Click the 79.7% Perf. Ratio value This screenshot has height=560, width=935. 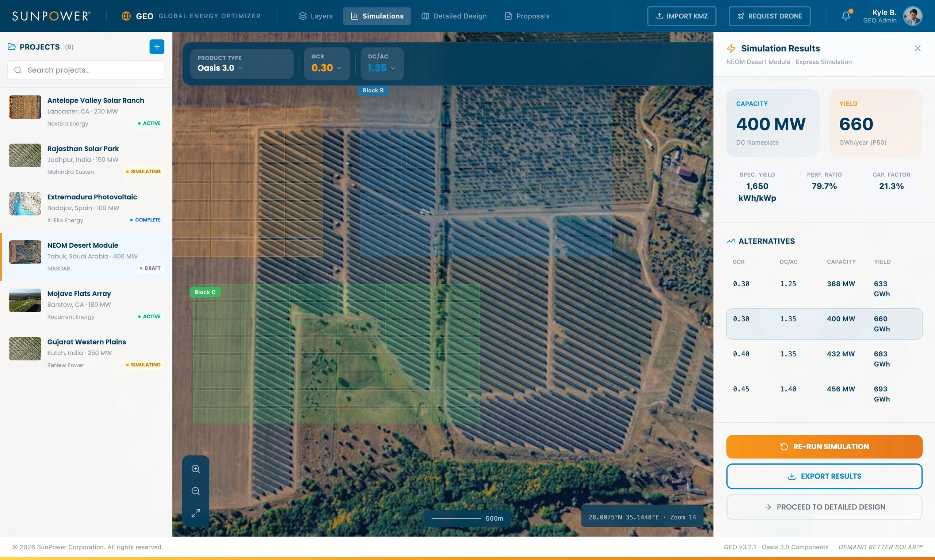coord(824,186)
